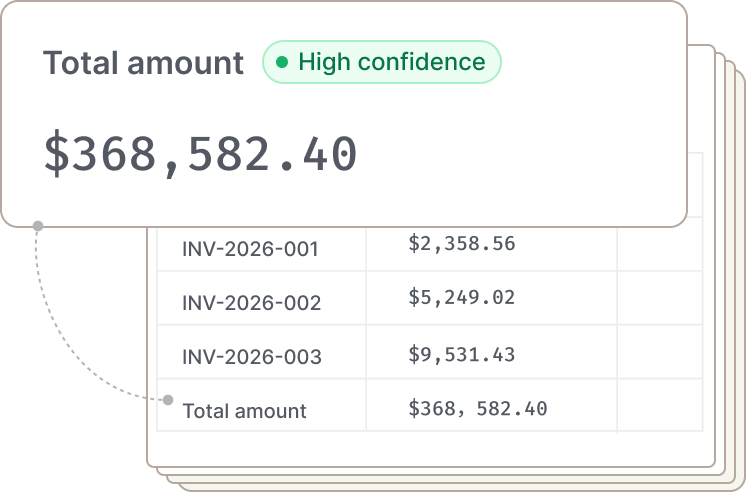
Task: Click the empty cell right of $2,358.56
Action: (660, 244)
